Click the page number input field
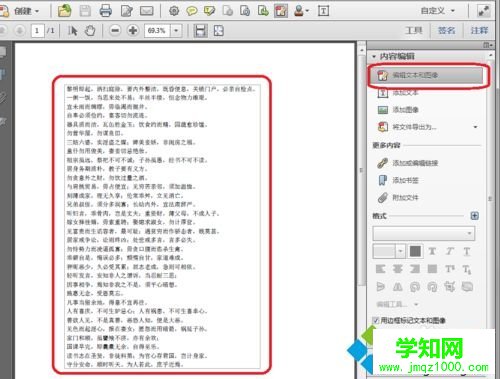Image resolution: width=500 pixels, height=379 pixels. [x=38, y=31]
